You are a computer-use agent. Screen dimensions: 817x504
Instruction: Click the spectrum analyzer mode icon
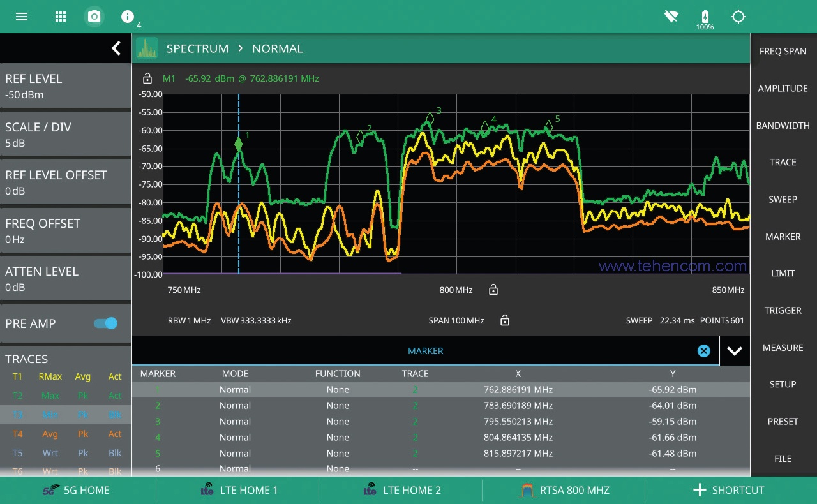[147, 48]
